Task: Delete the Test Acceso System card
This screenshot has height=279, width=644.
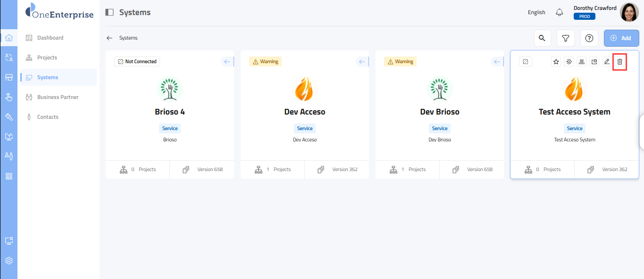Action: click(x=619, y=62)
